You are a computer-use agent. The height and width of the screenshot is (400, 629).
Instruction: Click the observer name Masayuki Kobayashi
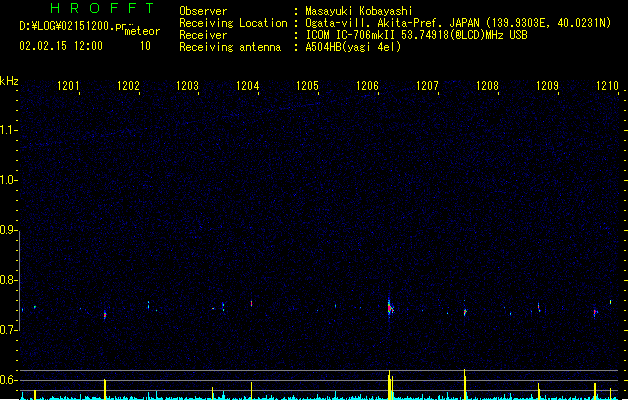coord(359,11)
